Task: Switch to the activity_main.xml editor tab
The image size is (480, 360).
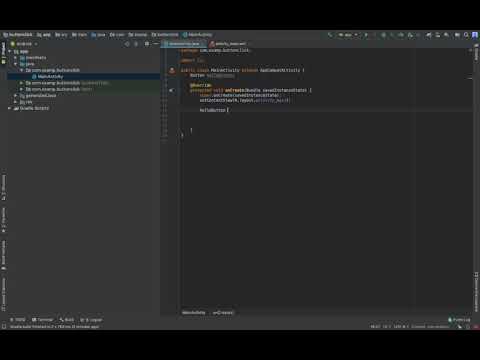Action: (229, 44)
